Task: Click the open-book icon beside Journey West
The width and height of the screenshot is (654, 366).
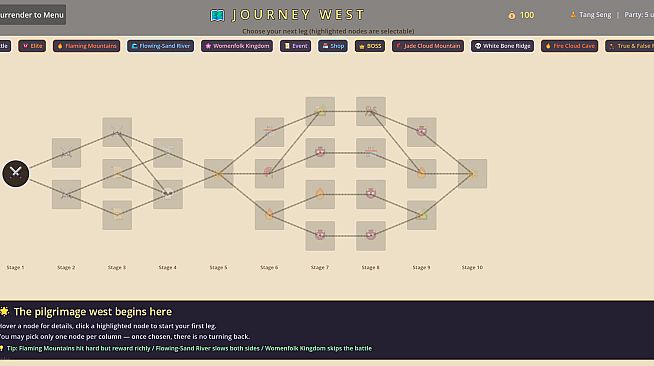Action: tap(217, 15)
